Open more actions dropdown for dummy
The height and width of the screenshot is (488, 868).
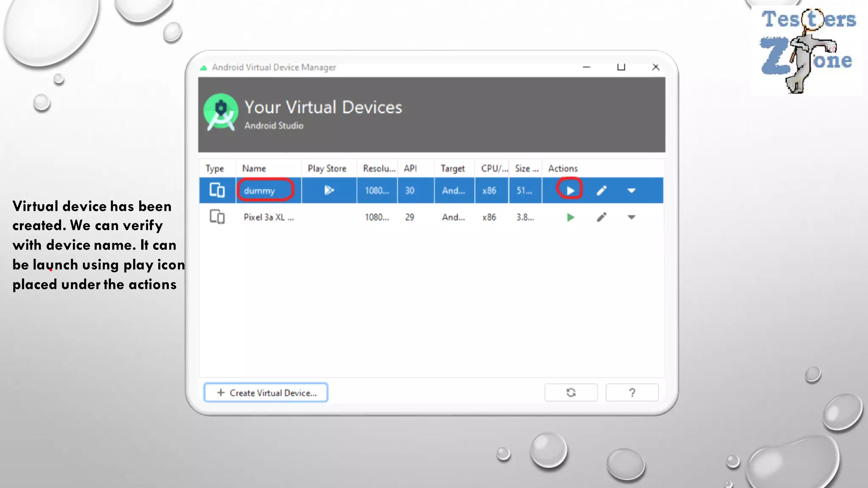pyautogui.click(x=632, y=191)
